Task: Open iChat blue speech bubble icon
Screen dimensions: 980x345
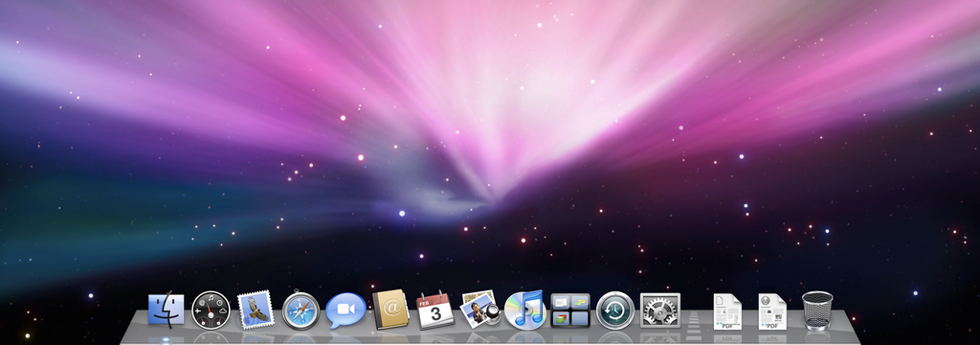Action: tap(345, 310)
